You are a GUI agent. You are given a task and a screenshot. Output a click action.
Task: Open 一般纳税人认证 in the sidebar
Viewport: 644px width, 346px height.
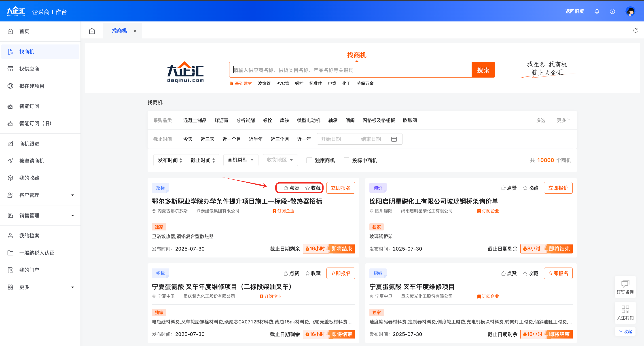point(40,253)
